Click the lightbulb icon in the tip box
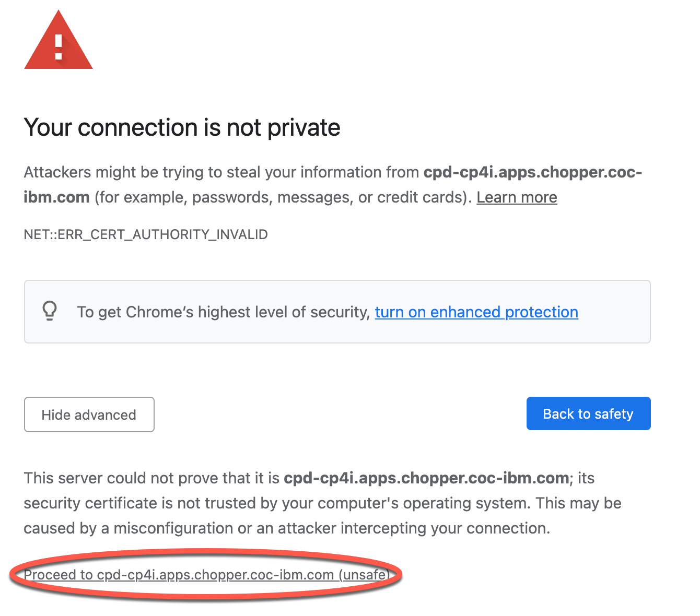The width and height of the screenshot is (700, 616). point(50,311)
